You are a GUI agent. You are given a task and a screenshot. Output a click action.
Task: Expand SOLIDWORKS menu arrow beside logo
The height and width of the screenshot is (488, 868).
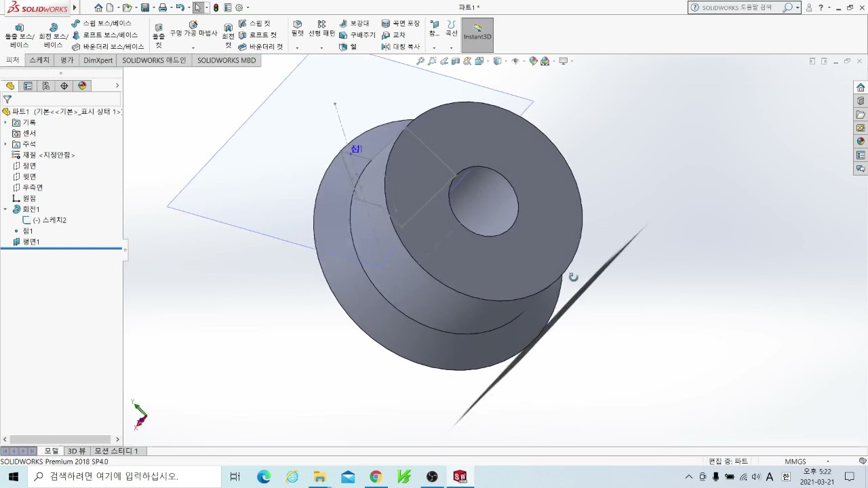tap(75, 7)
